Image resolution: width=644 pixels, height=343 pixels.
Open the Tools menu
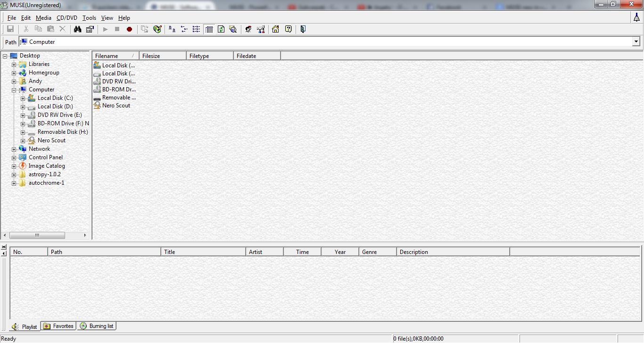(89, 18)
